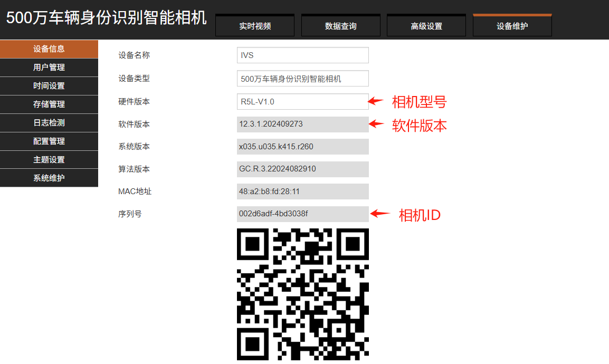Click the 设备名称 input containing IVS
This screenshot has width=609, height=364.
302,55
